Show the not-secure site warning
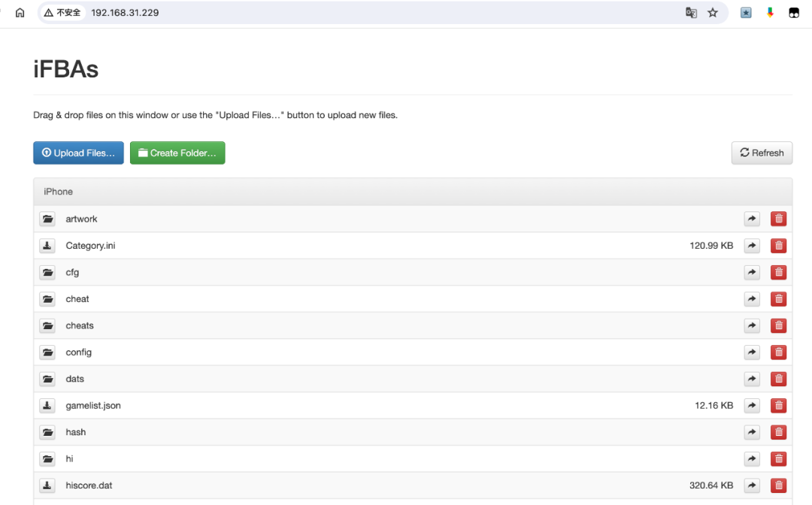This screenshot has width=812, height=505. click(62, 13)
